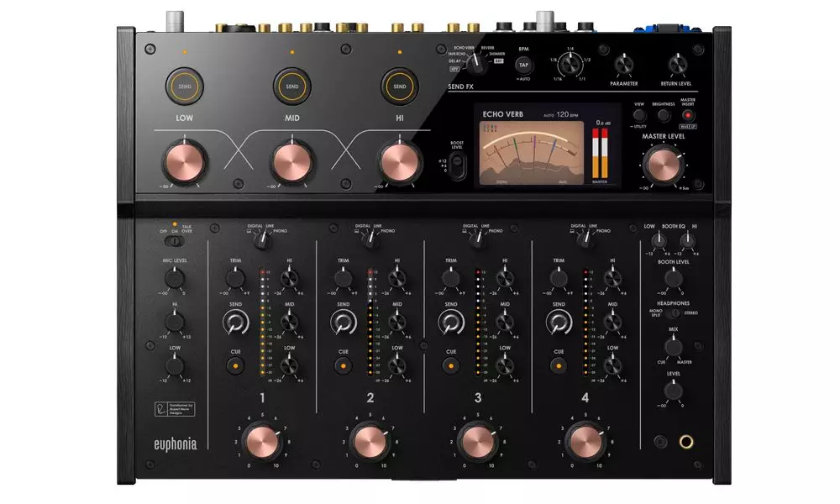Viewport: 840px width, 504px height.
Task: Click channel 1 input selector knob
Action: click(262, 240)
